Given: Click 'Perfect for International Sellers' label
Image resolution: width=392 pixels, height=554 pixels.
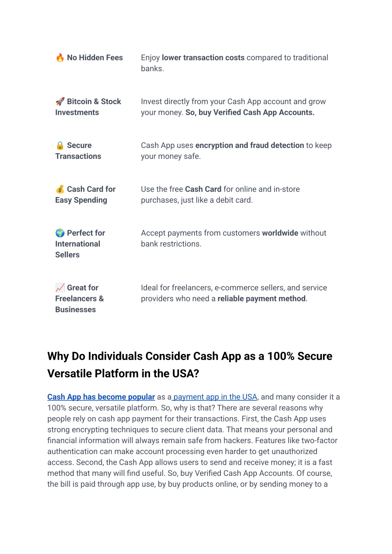Looking at the screenshot, I should (x=80, y=244).
